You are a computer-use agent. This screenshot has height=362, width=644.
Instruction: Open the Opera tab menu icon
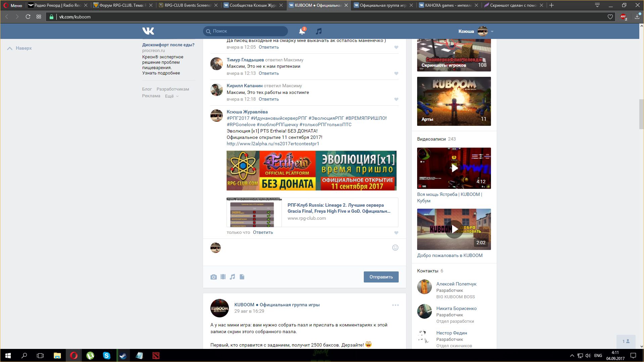coord(597,5)
